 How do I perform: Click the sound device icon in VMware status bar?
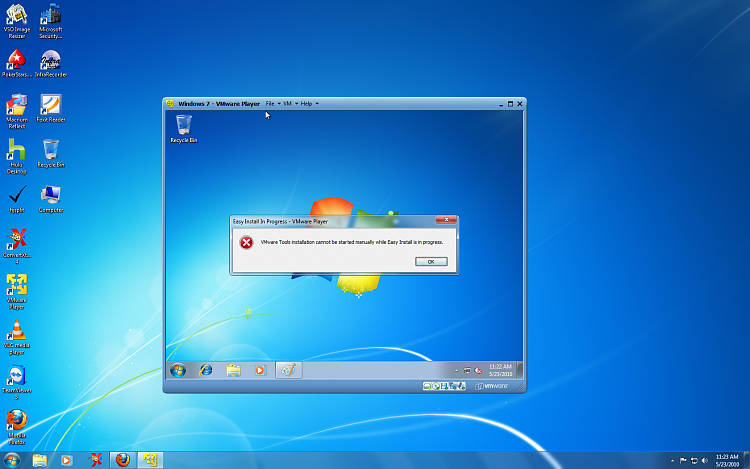click(x=461, y=386)
